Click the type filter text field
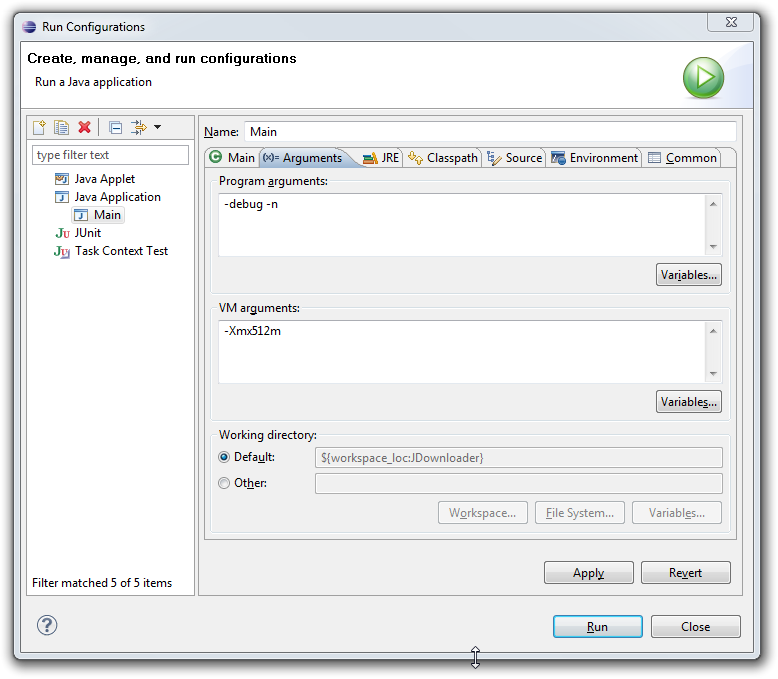The image size is (778, 679). coord(110,155)
